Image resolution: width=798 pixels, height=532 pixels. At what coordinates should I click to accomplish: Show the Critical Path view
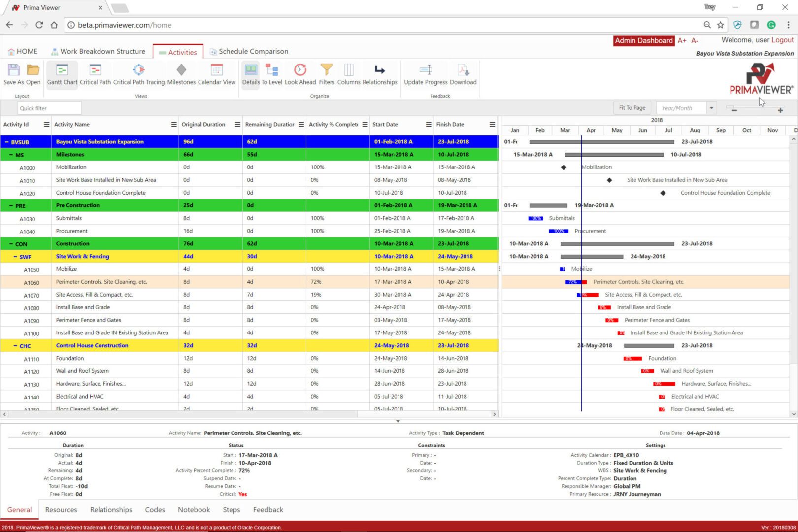95,70
